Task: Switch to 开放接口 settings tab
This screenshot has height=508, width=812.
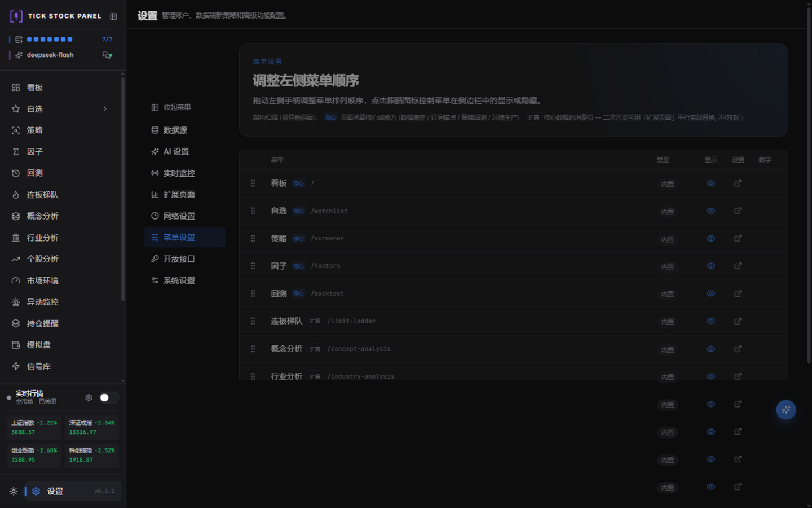Action: (184, 259)
